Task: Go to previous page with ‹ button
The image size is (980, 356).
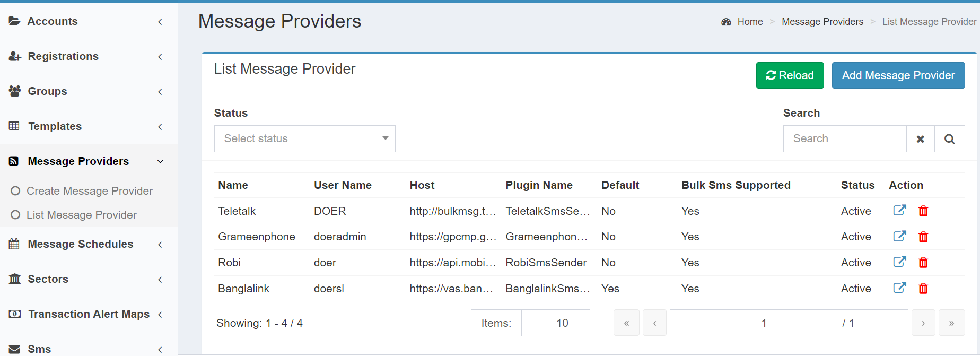Action: 654,323
